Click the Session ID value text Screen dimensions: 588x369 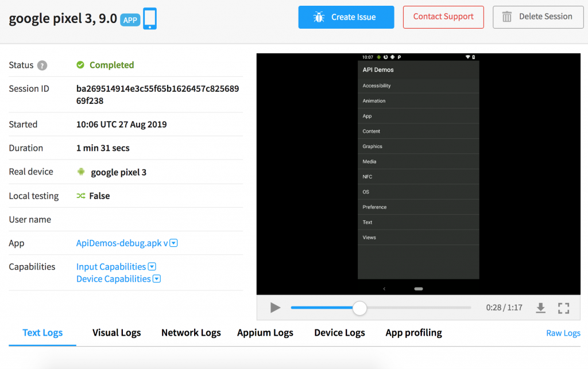[157, 95]
